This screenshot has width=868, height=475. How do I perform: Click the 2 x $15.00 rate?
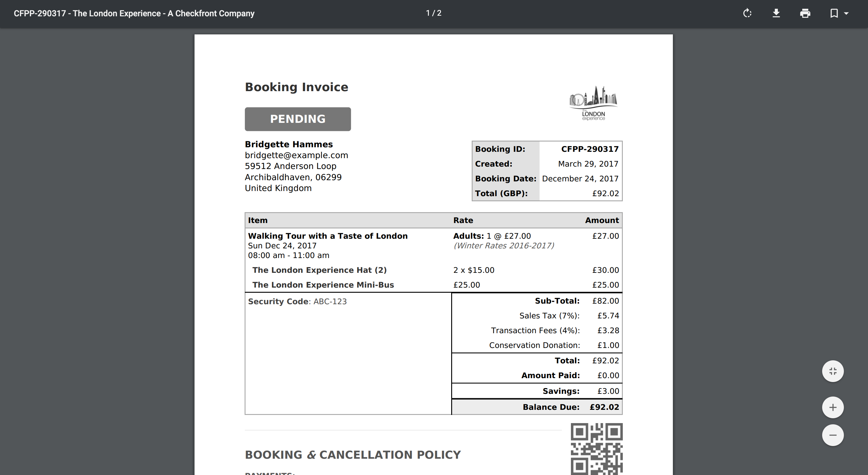(x=474, y=270)
